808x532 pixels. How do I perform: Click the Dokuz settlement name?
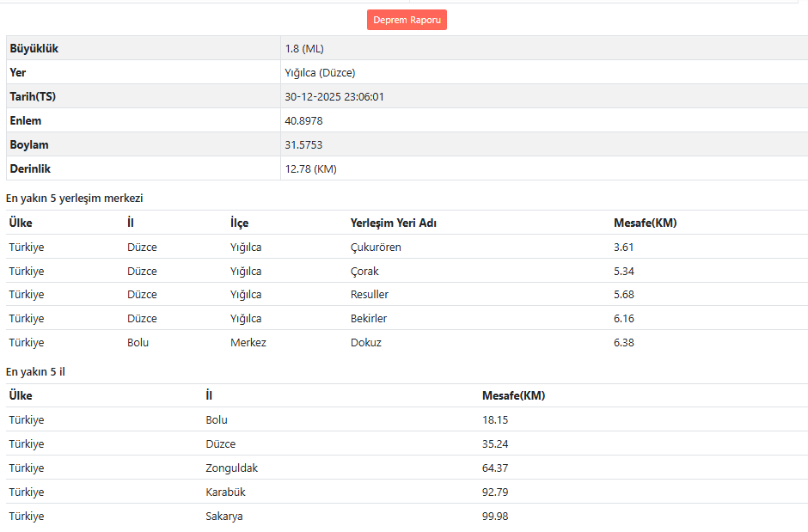click(366, 343)
